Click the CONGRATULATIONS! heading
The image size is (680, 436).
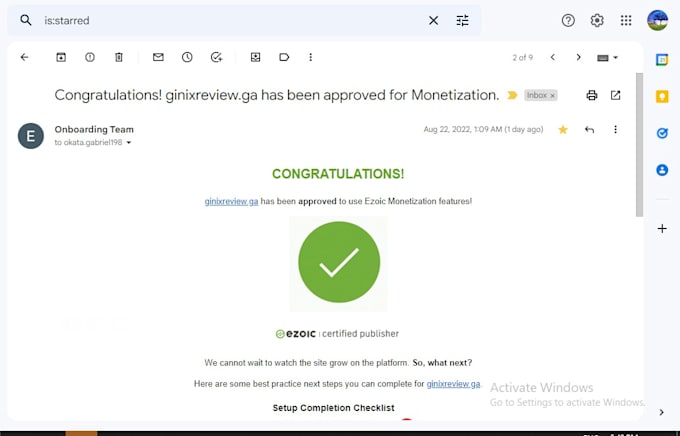[x=338, y=174]
